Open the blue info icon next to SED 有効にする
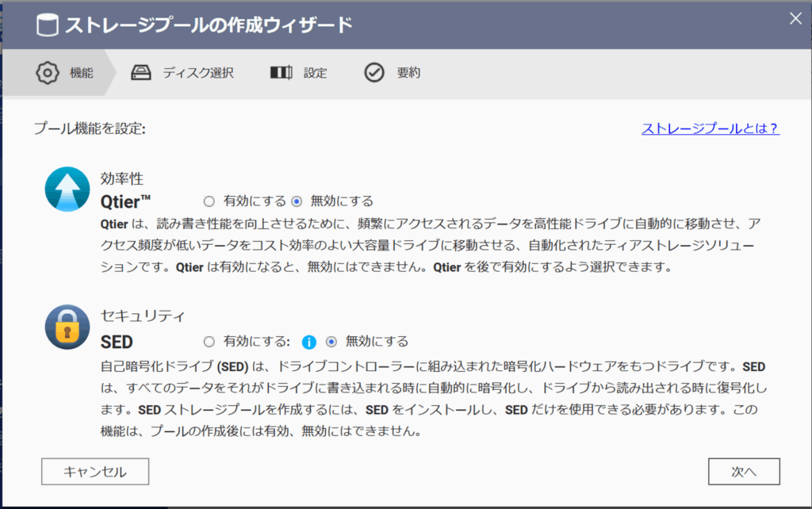The image size is (812, 509). [309, 342]
